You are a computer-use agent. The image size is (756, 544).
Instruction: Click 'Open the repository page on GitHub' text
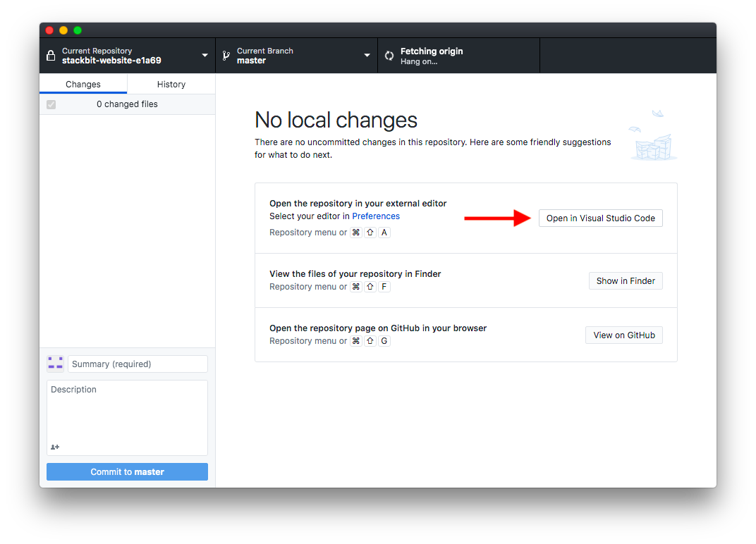coord(378,328)
